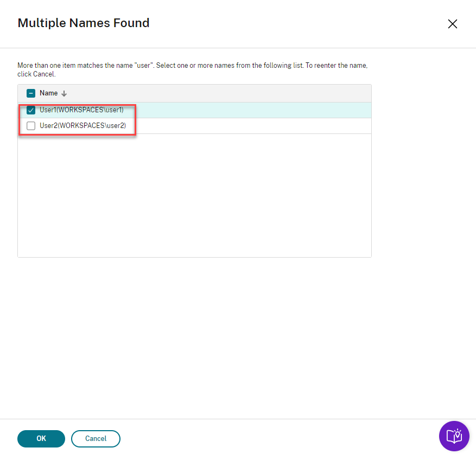
Task: Sort the list by Name column
Action: [49, 93]
